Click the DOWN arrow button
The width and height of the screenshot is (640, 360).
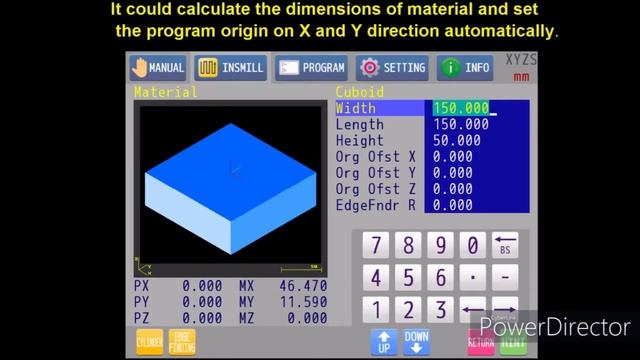click(416, 342)
